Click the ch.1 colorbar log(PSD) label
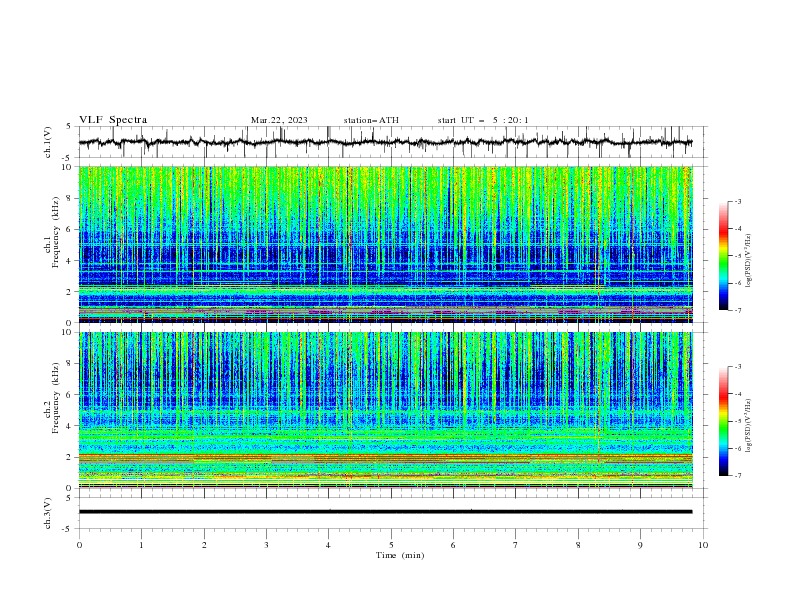Viewport: 792px width, 612px height. point(749,261)
